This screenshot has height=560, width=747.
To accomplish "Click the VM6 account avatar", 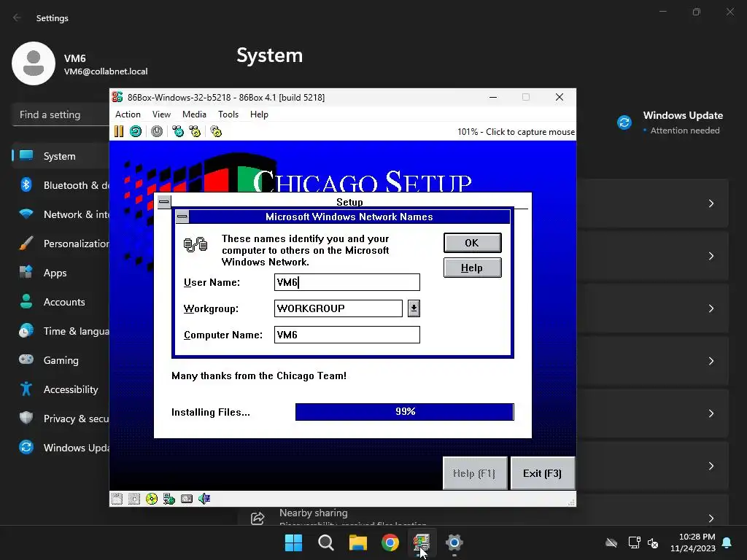I will click(34, 63).
